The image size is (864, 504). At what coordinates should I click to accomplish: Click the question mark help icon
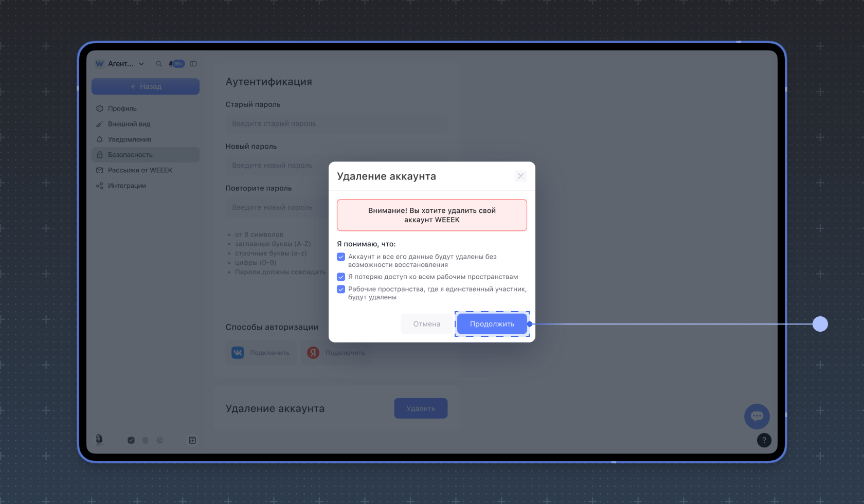764,440
